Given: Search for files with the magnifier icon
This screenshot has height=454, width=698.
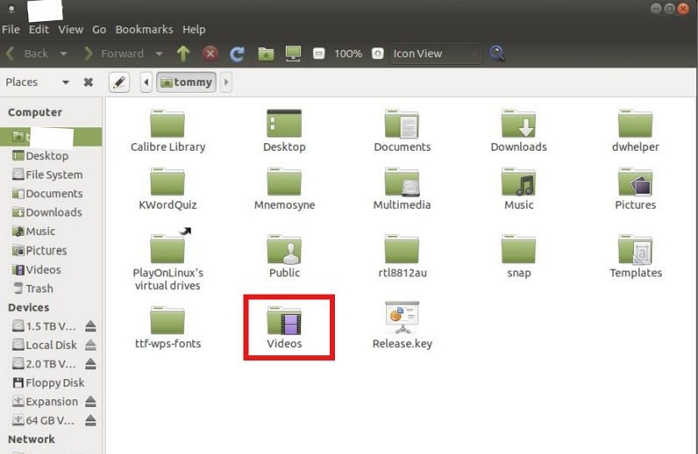Looking at the screenshot, I should [x=497, y=53].
